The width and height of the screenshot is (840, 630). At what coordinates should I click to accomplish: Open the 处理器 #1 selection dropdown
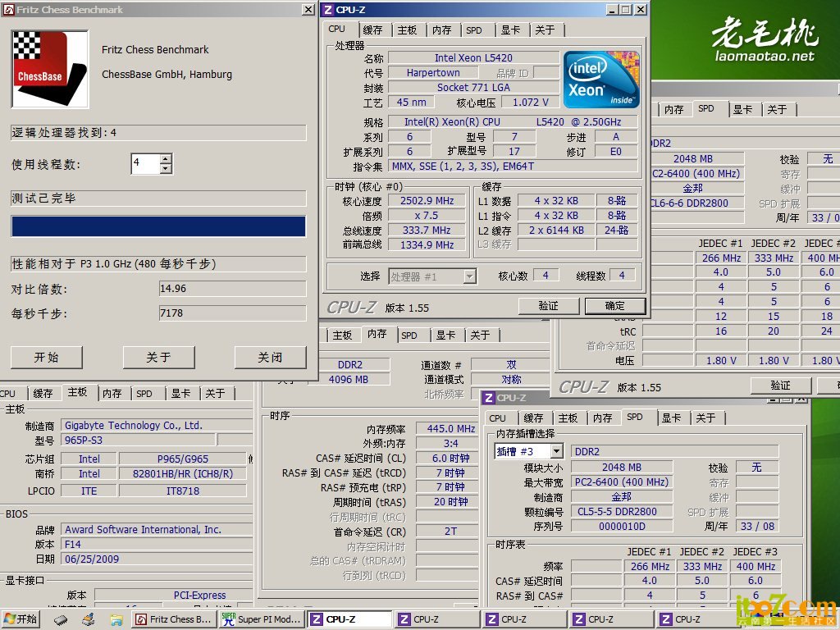470,276
